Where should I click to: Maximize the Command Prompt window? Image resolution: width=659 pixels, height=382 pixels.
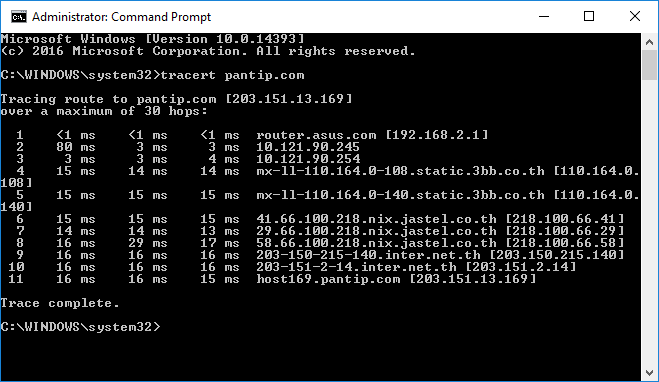[x=589, y=17]
